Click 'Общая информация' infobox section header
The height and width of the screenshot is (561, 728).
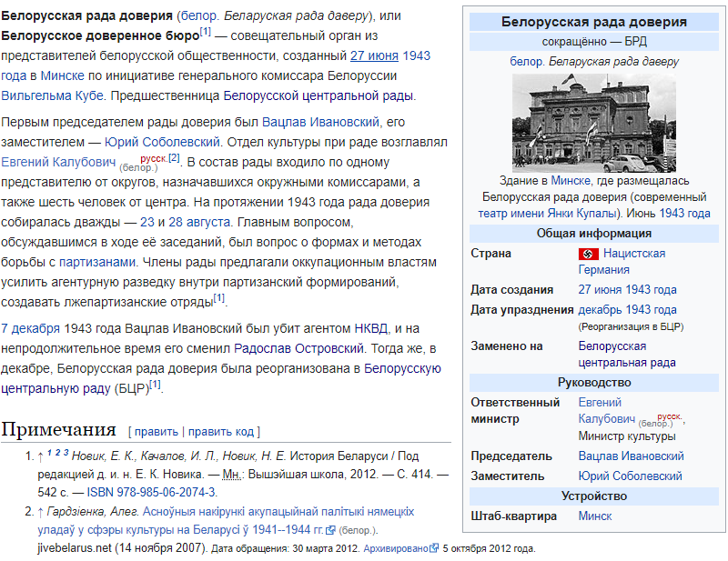[594, 234]
